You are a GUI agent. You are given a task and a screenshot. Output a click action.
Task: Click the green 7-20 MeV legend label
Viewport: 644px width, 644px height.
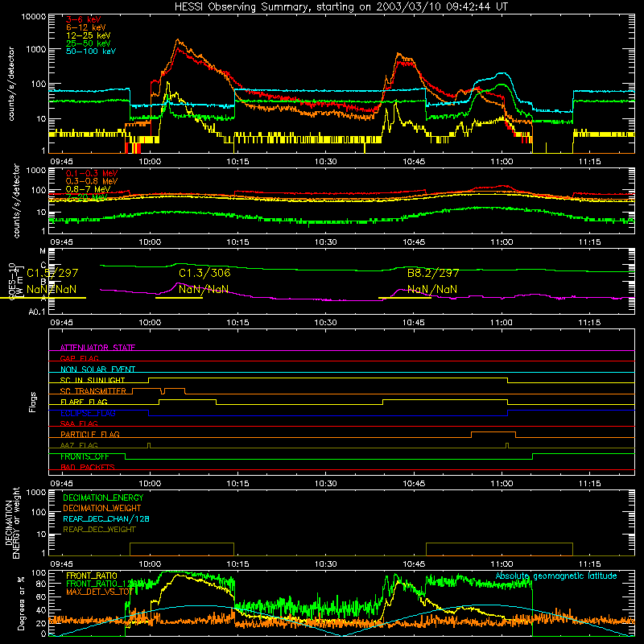coord(87,197)
